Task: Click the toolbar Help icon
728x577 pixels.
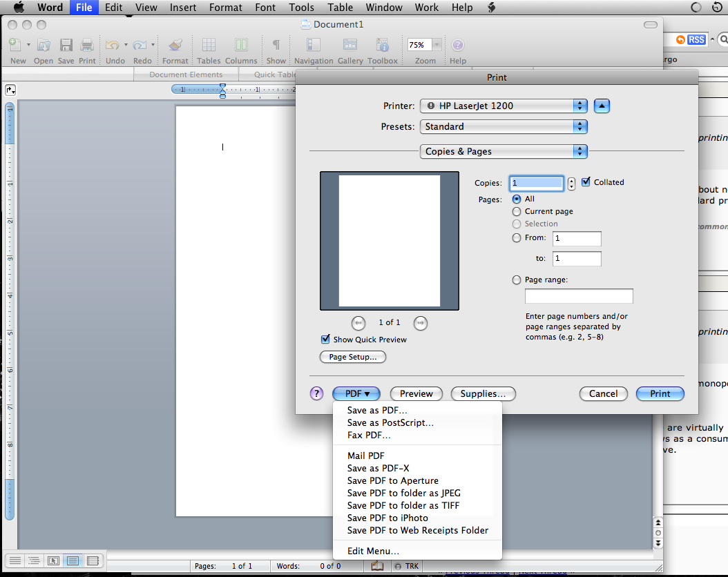Action: (x=457, y=45)
